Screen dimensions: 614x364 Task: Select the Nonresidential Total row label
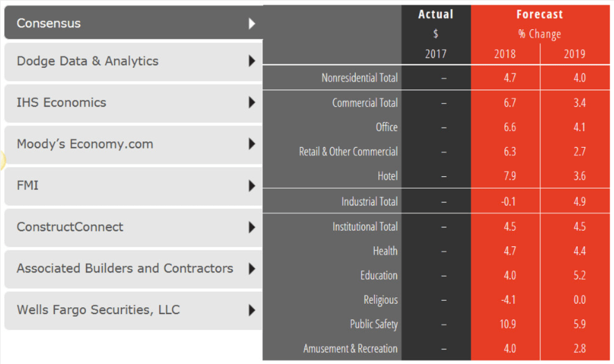(359, 78)
